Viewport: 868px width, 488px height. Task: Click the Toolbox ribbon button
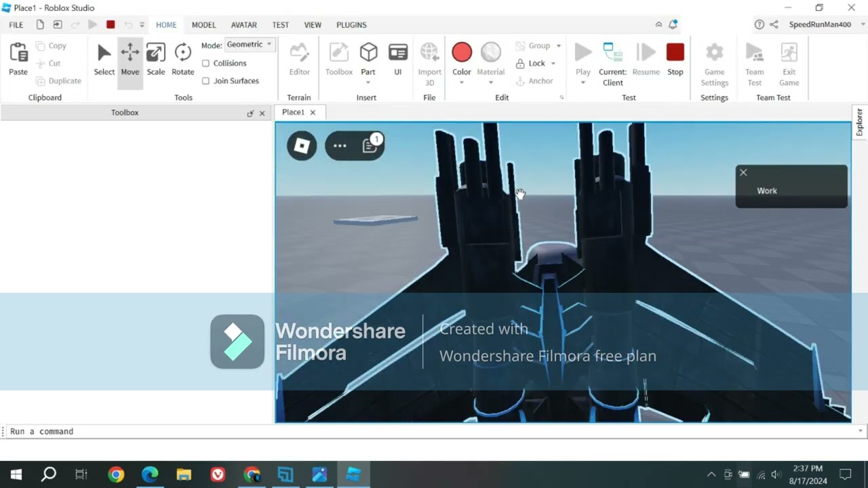click(338, 60)
